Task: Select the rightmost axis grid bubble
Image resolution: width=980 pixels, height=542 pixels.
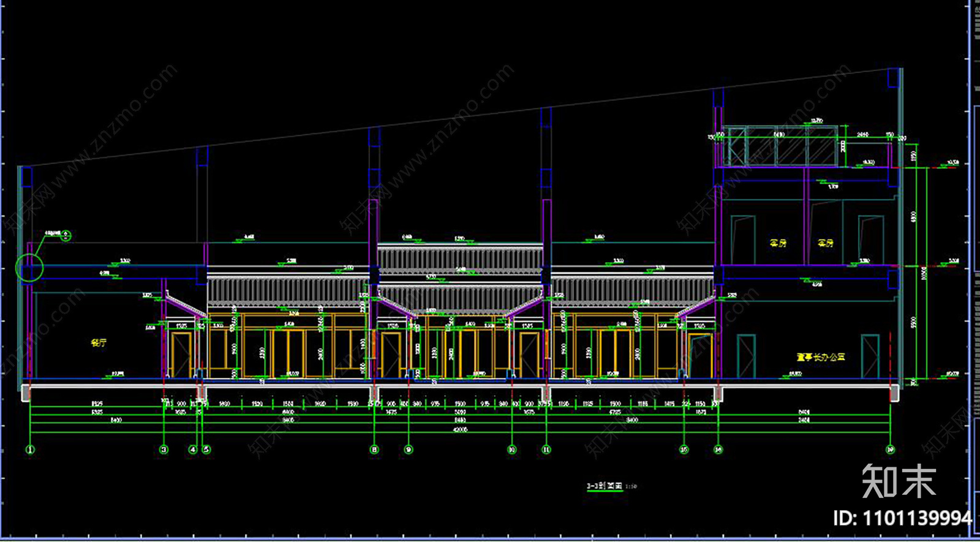Action: [890, 450]
